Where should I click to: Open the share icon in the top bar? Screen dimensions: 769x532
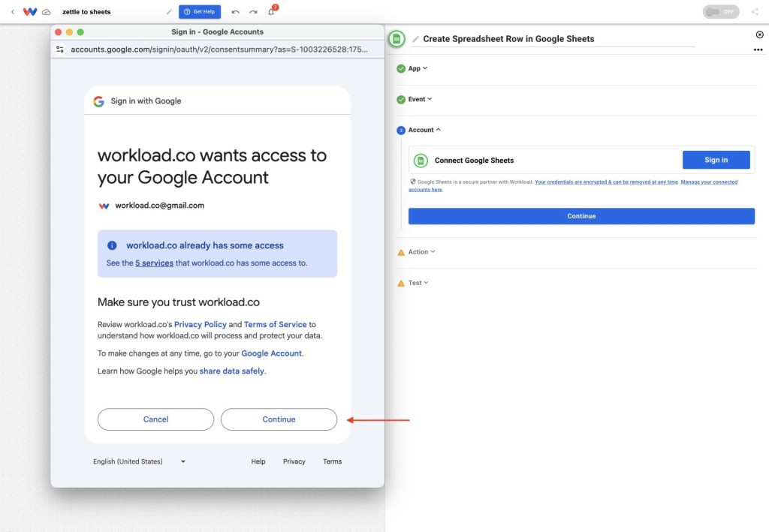pos(755,12)
